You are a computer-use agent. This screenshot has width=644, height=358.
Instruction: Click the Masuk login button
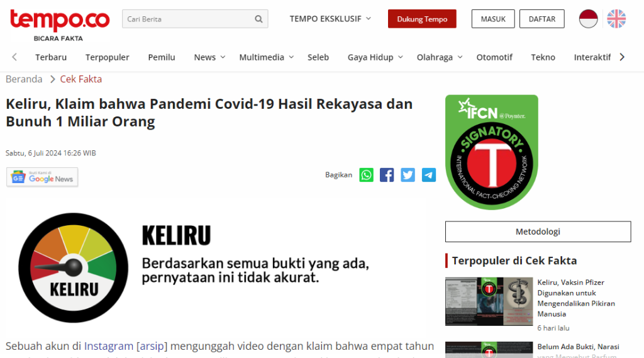(493, 19)
